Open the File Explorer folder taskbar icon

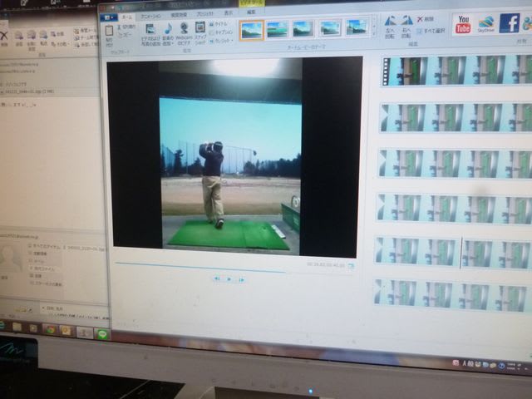(x=17, y=327)
